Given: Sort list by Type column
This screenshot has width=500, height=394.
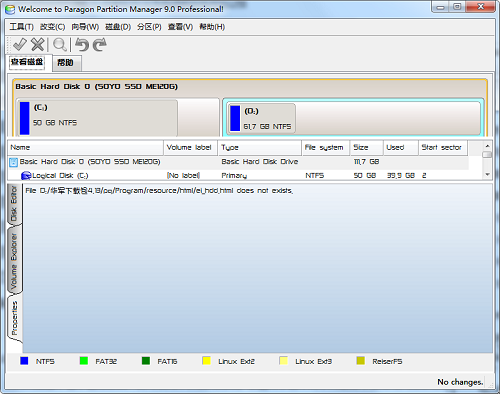Looking at the screenshot, I should pos(260,148).
